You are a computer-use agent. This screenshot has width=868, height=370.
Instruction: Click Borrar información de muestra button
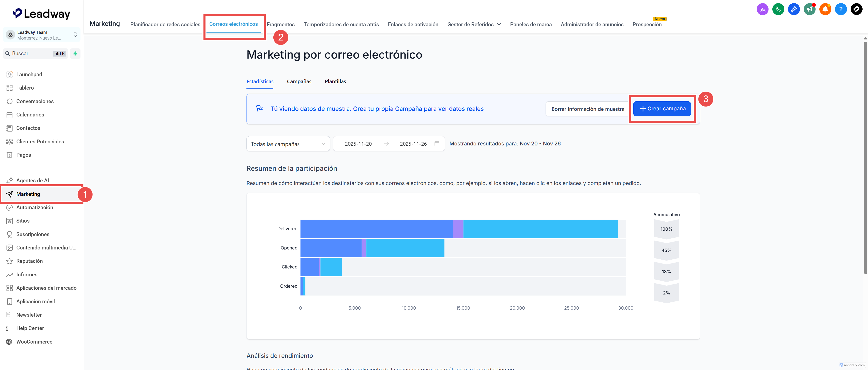tap(587, 109)
